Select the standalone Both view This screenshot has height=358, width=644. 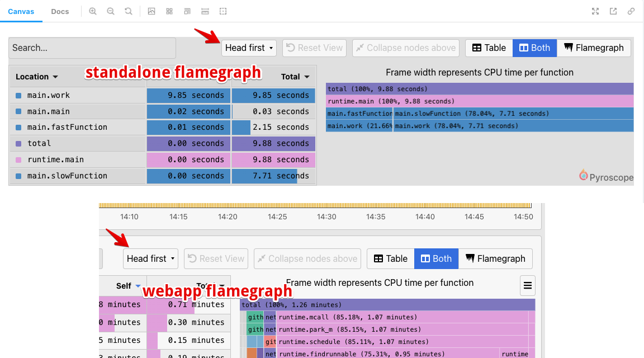pyautogui.click(x=535, y=48)
